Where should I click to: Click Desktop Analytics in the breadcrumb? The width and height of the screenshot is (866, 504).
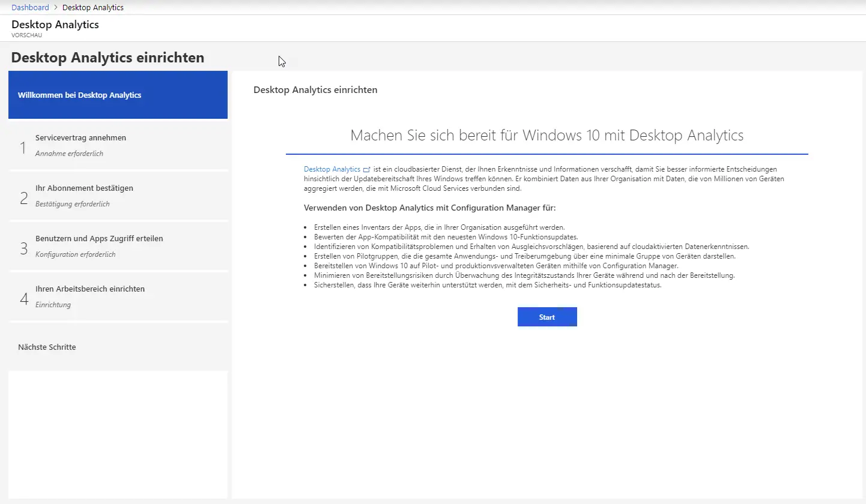93,8
